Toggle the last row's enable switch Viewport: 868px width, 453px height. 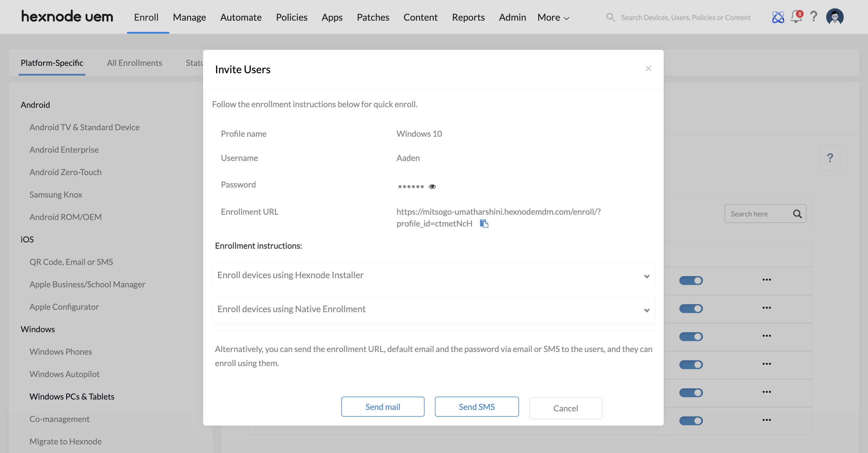coord(691,420)
